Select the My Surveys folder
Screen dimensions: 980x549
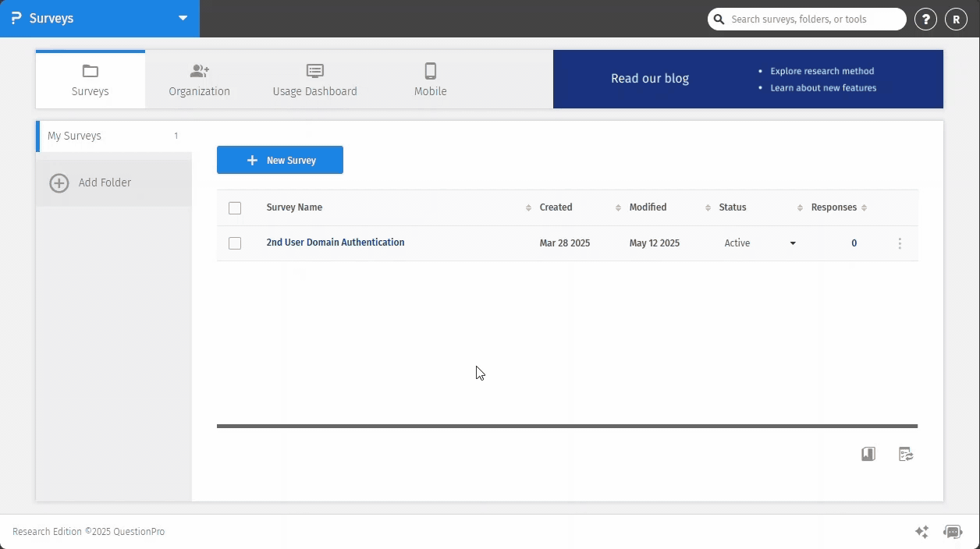pyautogui.click(x=114, y=136)
